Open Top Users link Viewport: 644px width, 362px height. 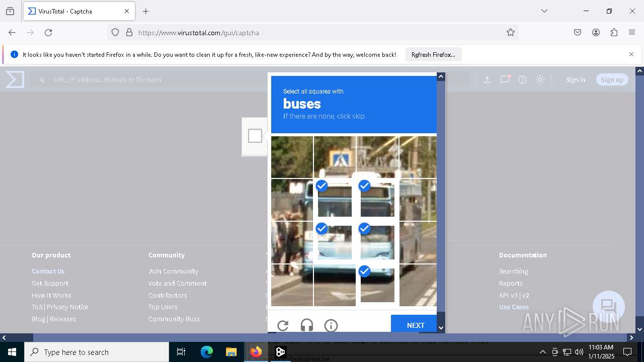pos(163,307)
